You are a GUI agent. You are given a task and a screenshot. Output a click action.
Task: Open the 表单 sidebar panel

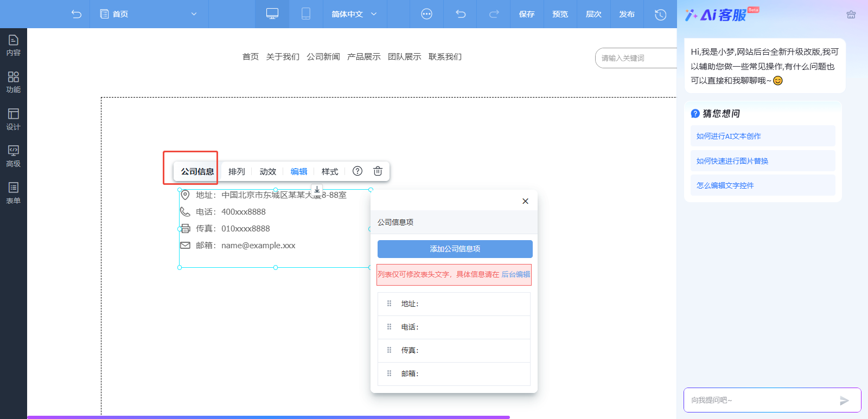(x=14, y=193)
